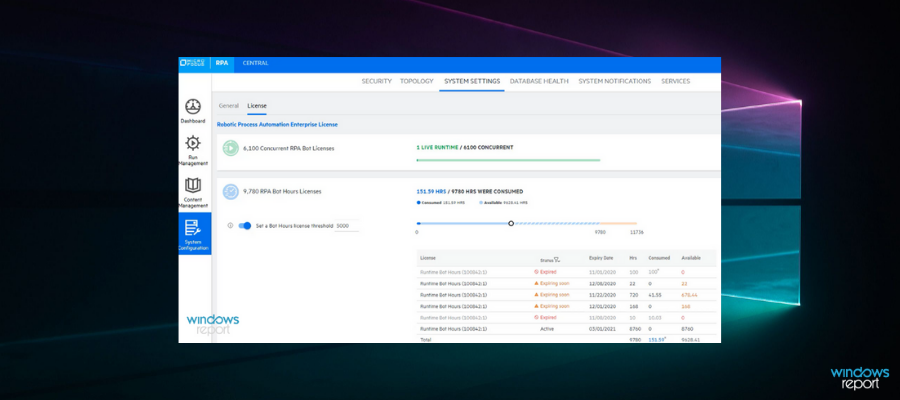Open the Dashboard sidebar icon
Image resolution: width=900 pixels, height=400 pixels.
click(193, 109)
